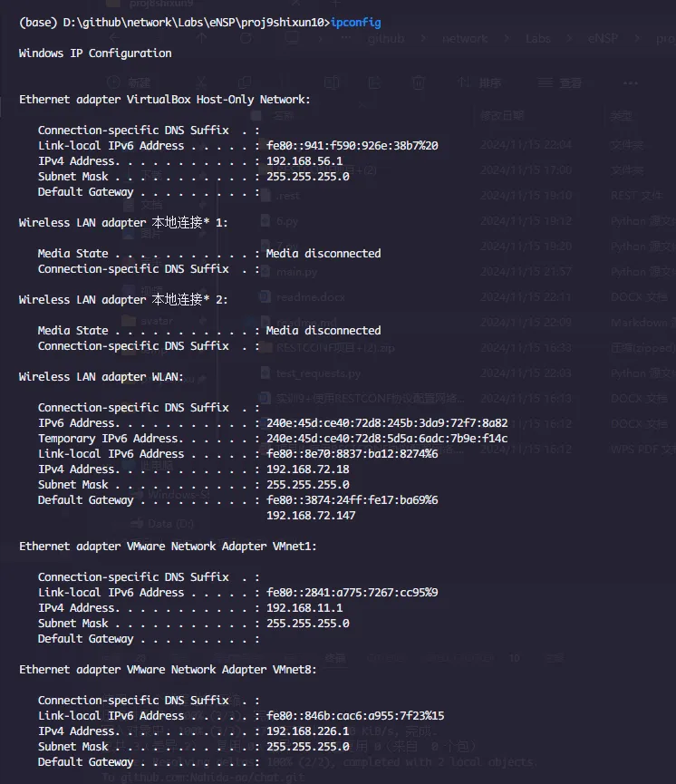Sort by the 类型 column header

click(x=621, y=116)
